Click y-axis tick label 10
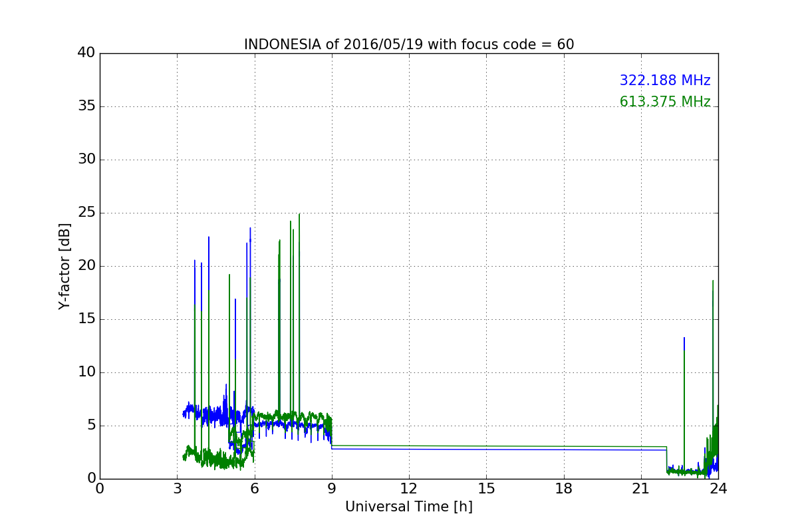798x532 pixels. [x=86, y=372]
